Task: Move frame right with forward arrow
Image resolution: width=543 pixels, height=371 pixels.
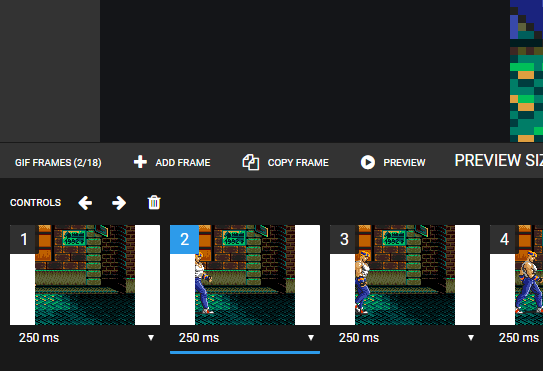Action: tap(119, 203)
